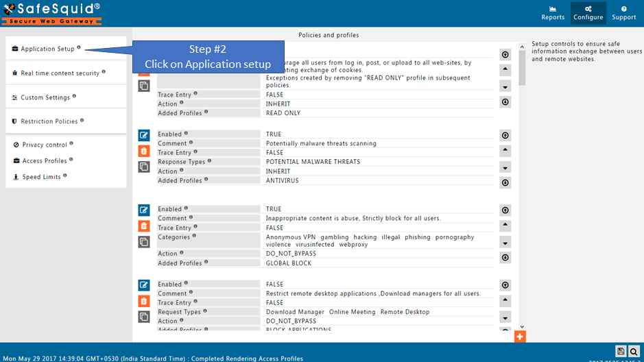Move remote desktop policy to top
The height and width of the screenshot is (362, 644).
(x=505, y=285)
